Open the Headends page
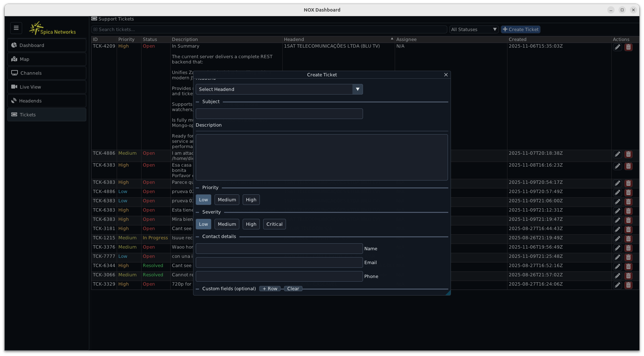 click(47, 101)
